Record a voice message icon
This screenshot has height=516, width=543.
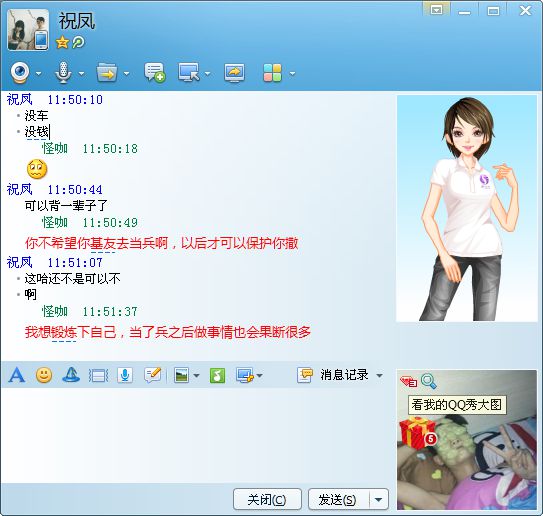tap(125, 375)
